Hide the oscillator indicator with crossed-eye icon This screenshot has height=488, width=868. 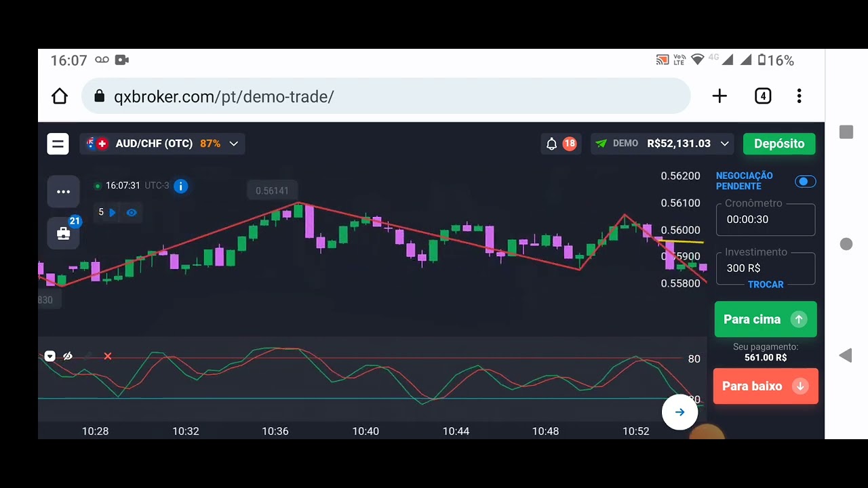(68, 356)
